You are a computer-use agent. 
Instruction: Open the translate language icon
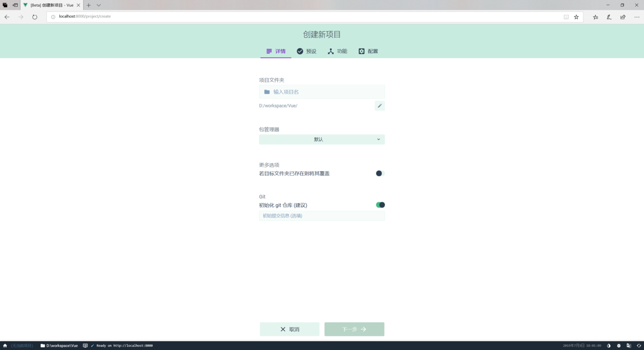[629, 345]
